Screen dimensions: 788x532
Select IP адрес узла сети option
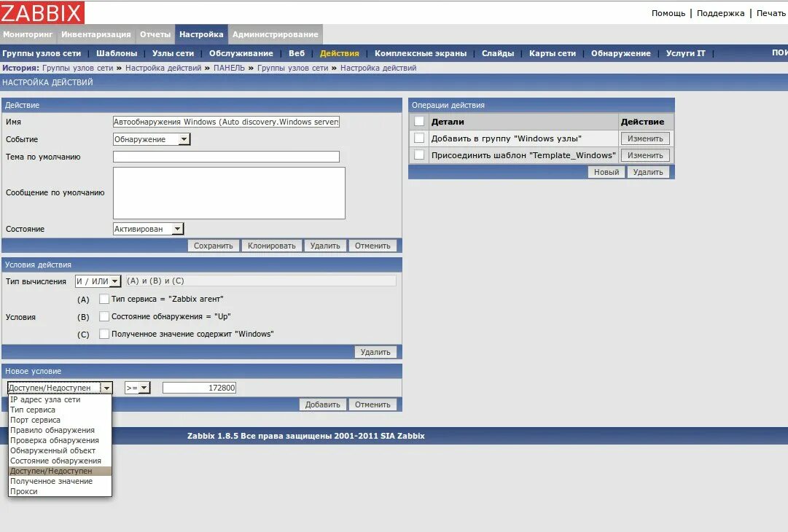tap(60, 400)
